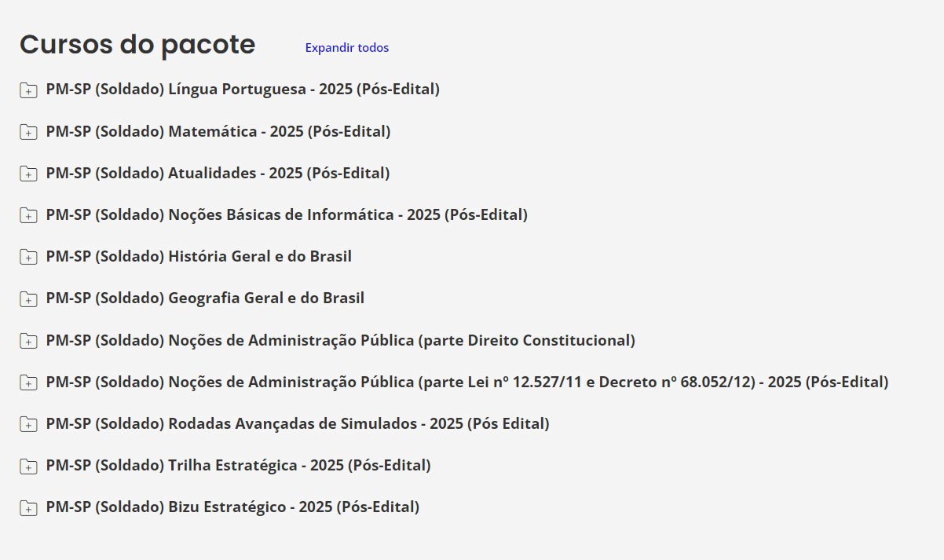Select the Atualidades - 2025 course title

(x=218, y=173)
